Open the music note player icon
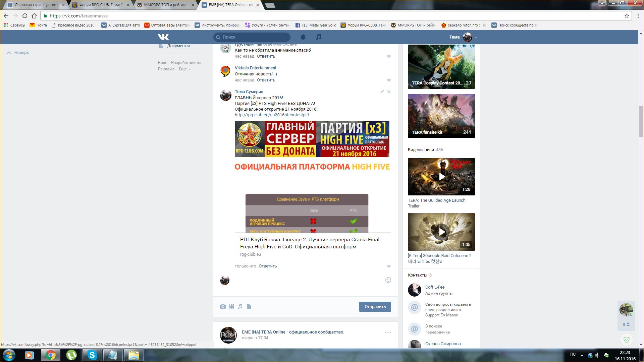The image size is (644, 362). click(319, 37)
